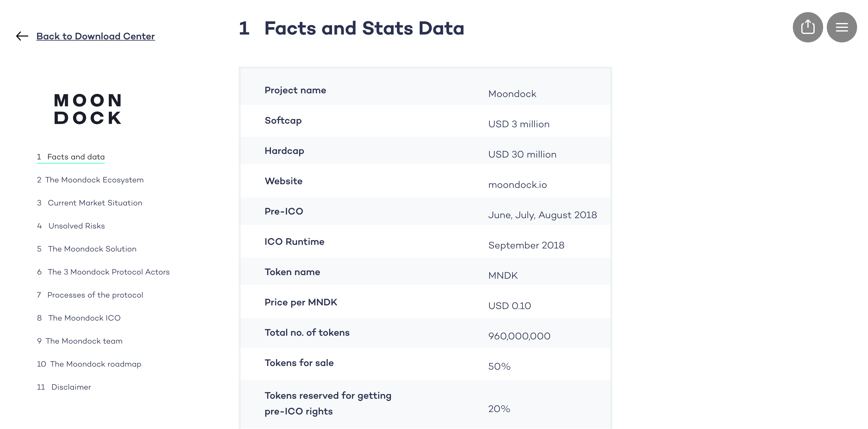Select Facts and data chapter
This screenshot has width=868, height=429.
click(71, 157)
